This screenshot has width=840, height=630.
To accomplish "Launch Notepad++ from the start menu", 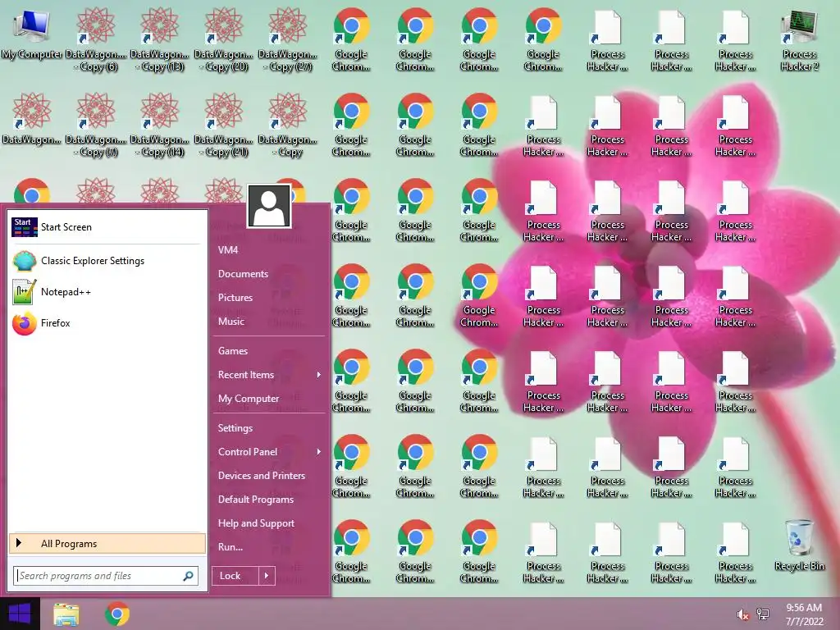I will 106,292.
